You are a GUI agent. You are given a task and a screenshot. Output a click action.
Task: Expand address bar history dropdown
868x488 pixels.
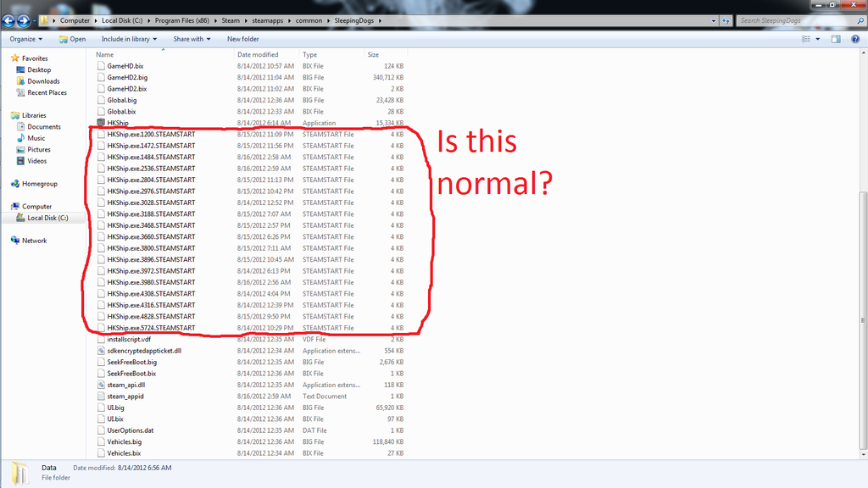713,20
